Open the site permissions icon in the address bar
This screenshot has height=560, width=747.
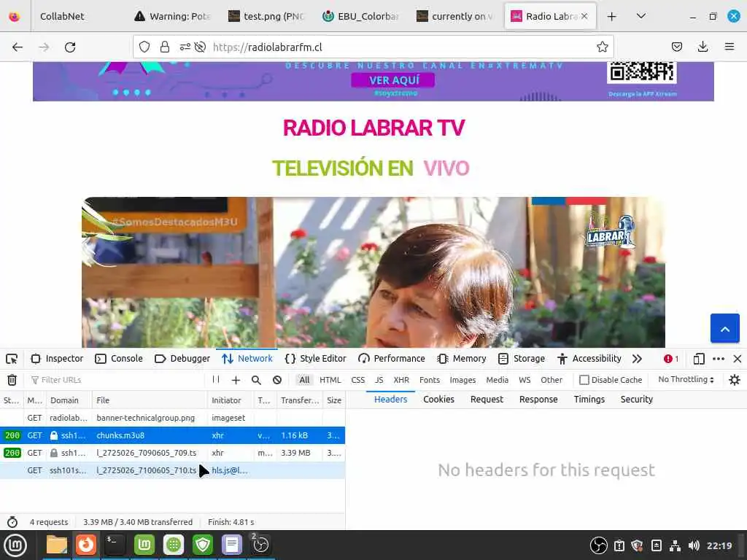(x=185, y=47)
